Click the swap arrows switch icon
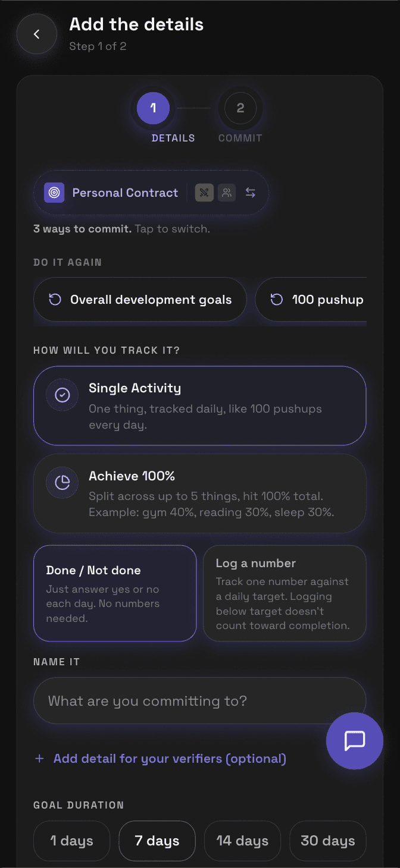 (x=251, y=193)
